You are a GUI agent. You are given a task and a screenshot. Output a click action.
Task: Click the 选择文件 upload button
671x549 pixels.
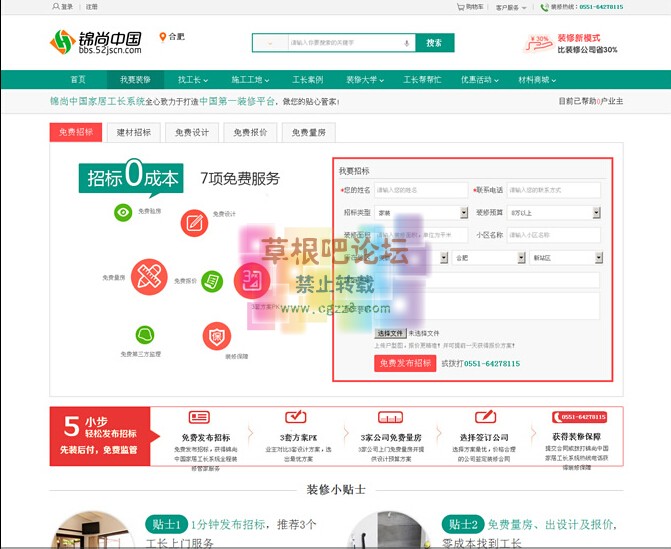[390, 333]
